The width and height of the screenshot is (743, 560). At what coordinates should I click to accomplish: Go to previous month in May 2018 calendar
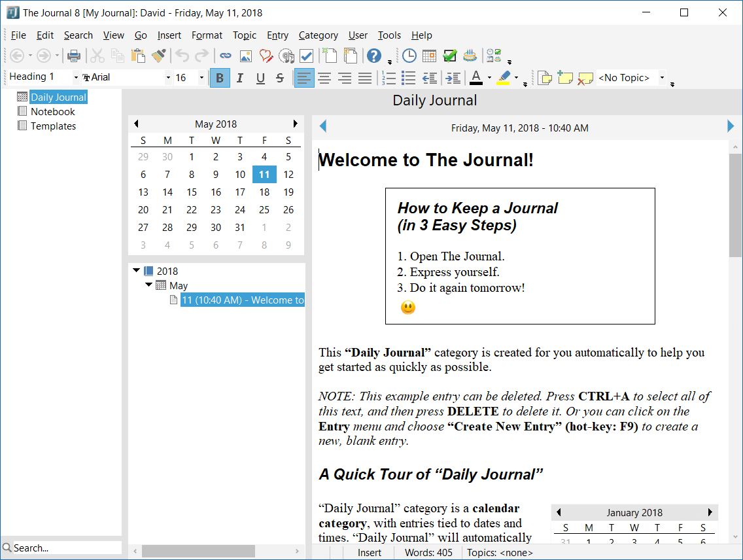(x=137, y=124)
